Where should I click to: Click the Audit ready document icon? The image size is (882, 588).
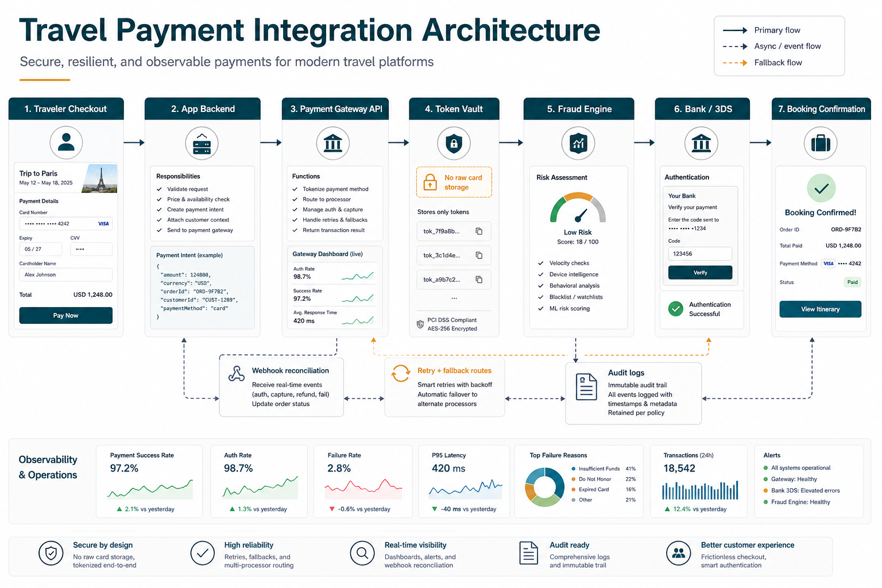click(528, 554)
